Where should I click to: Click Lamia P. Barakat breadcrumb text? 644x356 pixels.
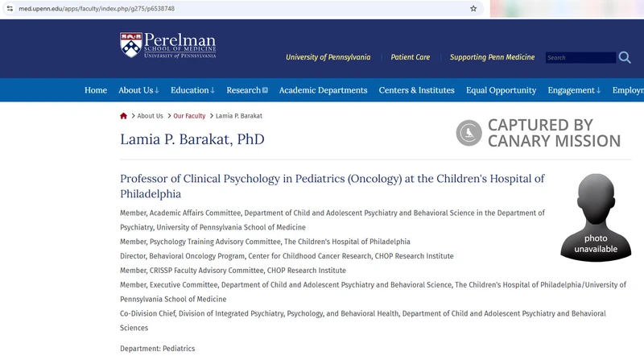pos(238,116)
